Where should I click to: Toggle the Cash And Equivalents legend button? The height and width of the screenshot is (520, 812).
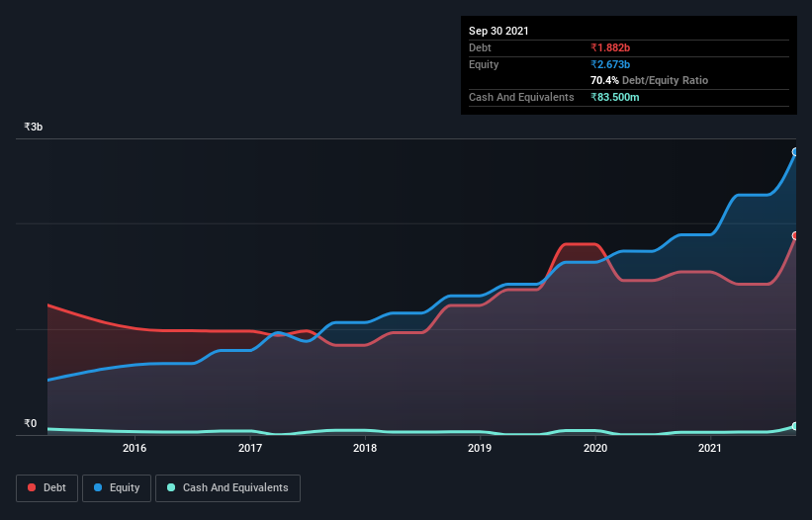click(227, 488)
